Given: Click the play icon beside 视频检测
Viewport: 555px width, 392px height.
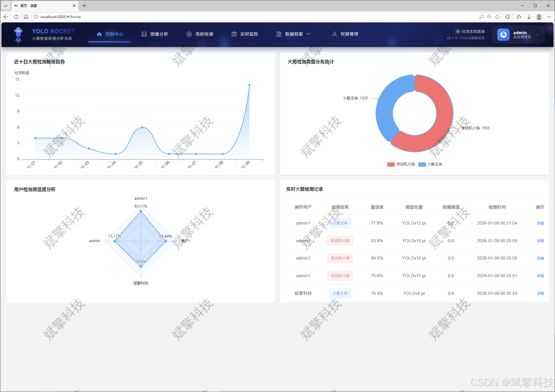Looking at the screenshot, I should [189, 34].
